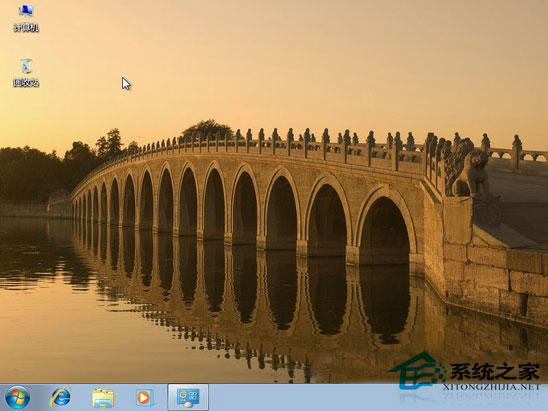The height and width of the screenshot is (411, 548).
Task: Open Windows Explorer folder on taskbar
Action: pyautogui.click(x=103, y=398)
